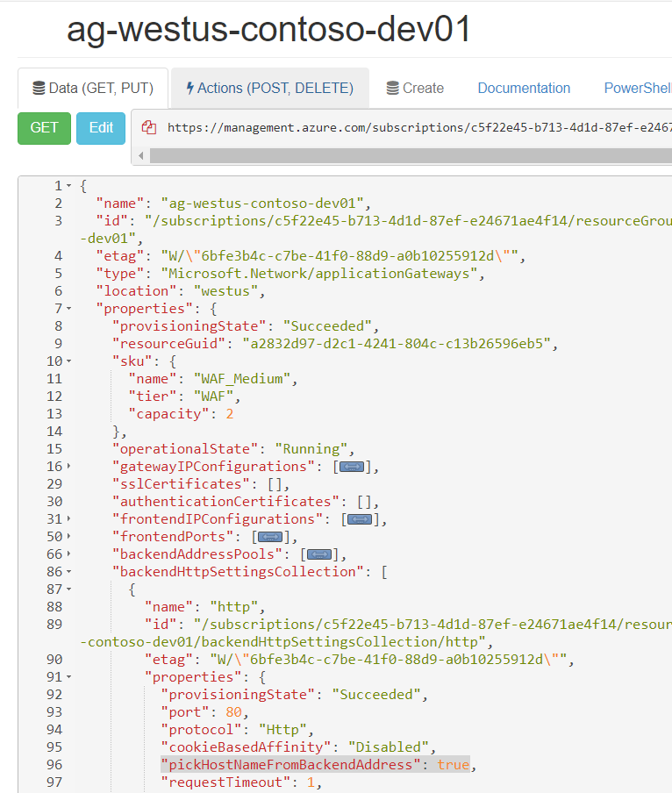Click the "Running" operationalState value
The height and width of the screenshot is (793, 672).
pos(311,448)
